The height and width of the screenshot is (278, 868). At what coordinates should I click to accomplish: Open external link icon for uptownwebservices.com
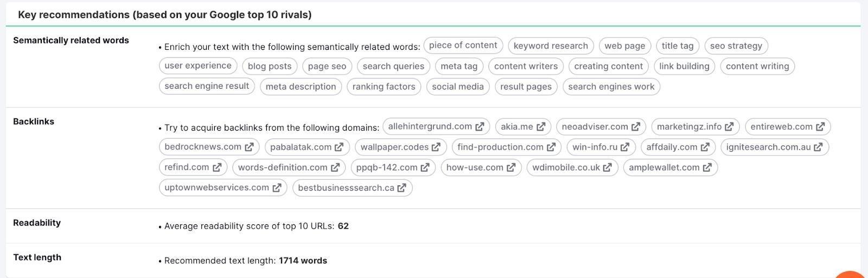pyautogui.click(x=277, y=188)
